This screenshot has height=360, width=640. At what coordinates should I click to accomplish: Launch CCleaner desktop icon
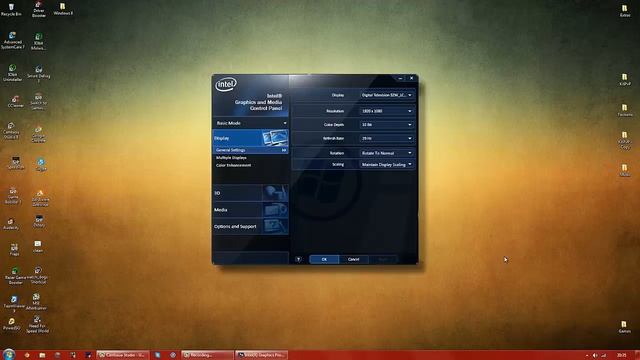pyautogui.click(x=15, y=102)
